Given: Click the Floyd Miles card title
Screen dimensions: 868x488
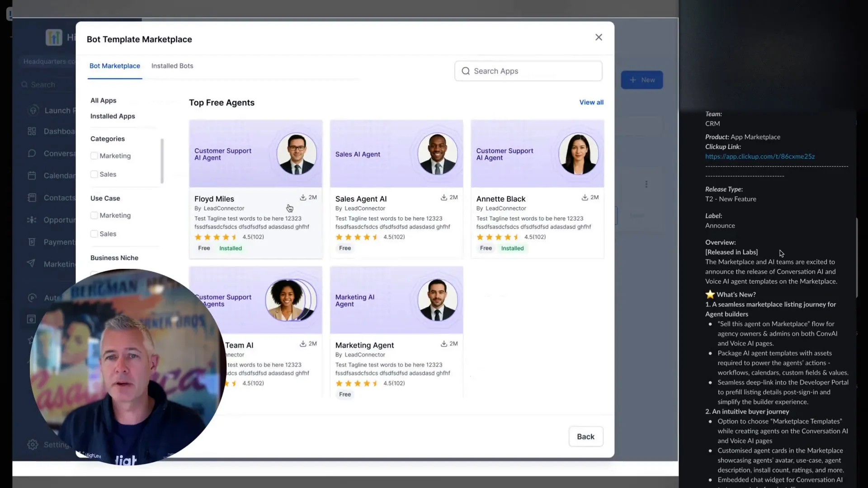Looking at the screenshot, I should tap(214, 199).
